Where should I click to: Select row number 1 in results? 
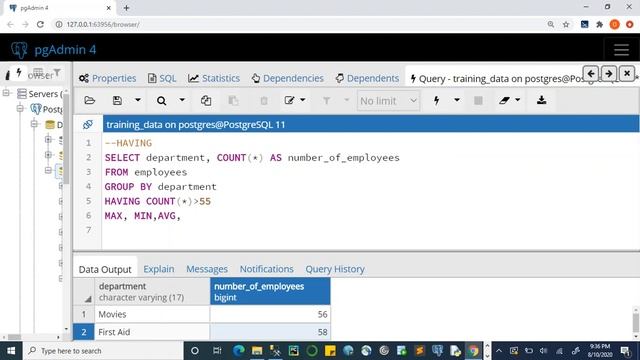(x=84, y=314)
